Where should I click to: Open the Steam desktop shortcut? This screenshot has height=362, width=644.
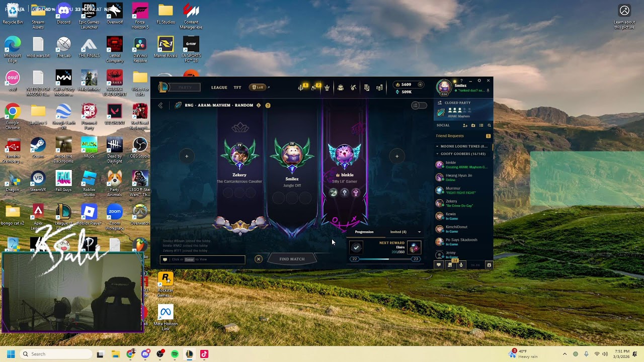(38, 147)
